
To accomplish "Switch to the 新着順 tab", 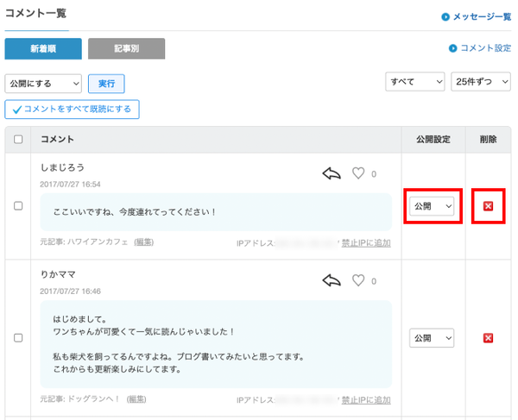I will (43, 48).
